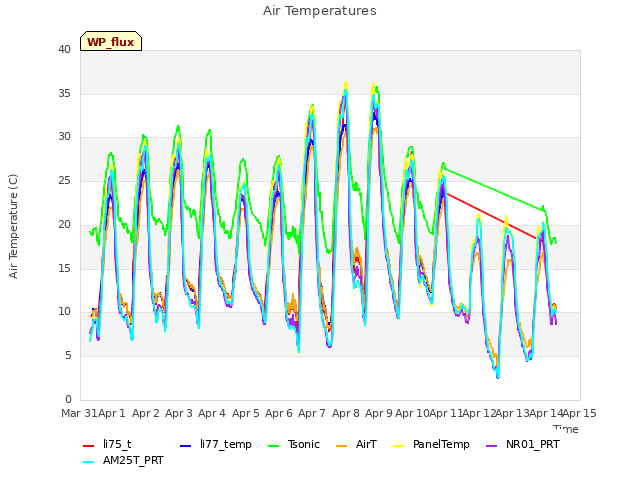Click the Apr 7 x-axis date label
This screenshot has height=480, width=640.
(312, 413)
